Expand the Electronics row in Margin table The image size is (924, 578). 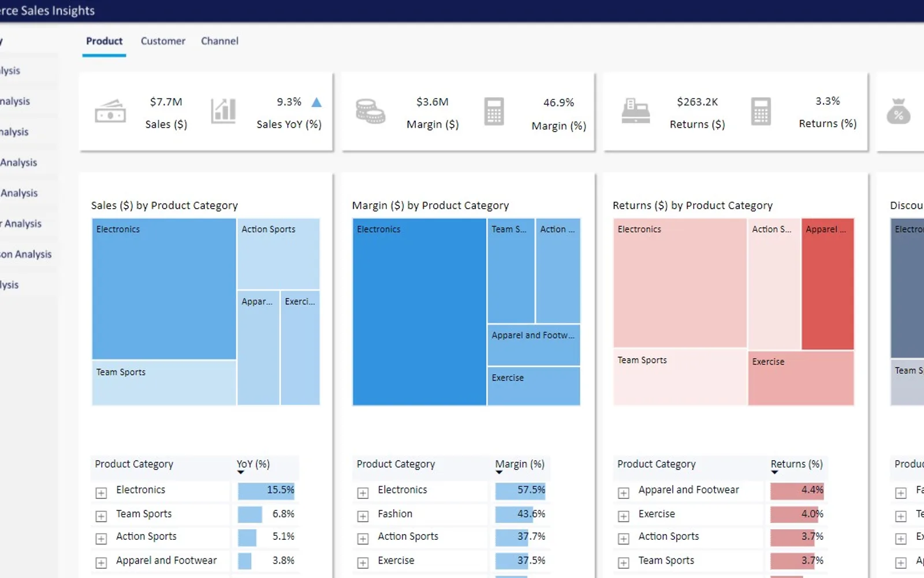(363, 493)
